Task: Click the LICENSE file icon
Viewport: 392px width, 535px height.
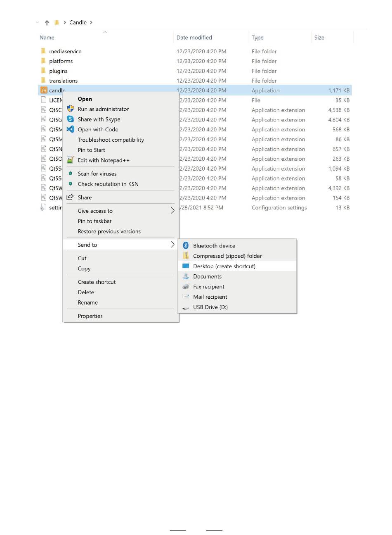Action: point(43,100)
